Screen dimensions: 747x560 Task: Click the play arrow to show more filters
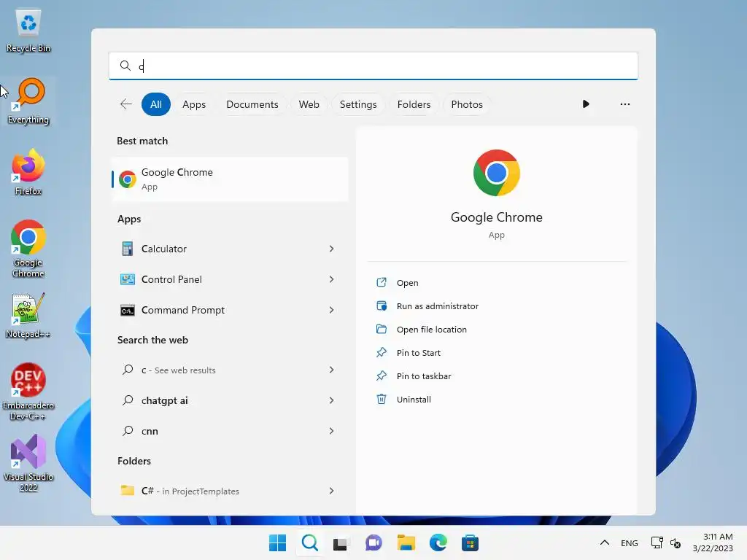point(586,104)
